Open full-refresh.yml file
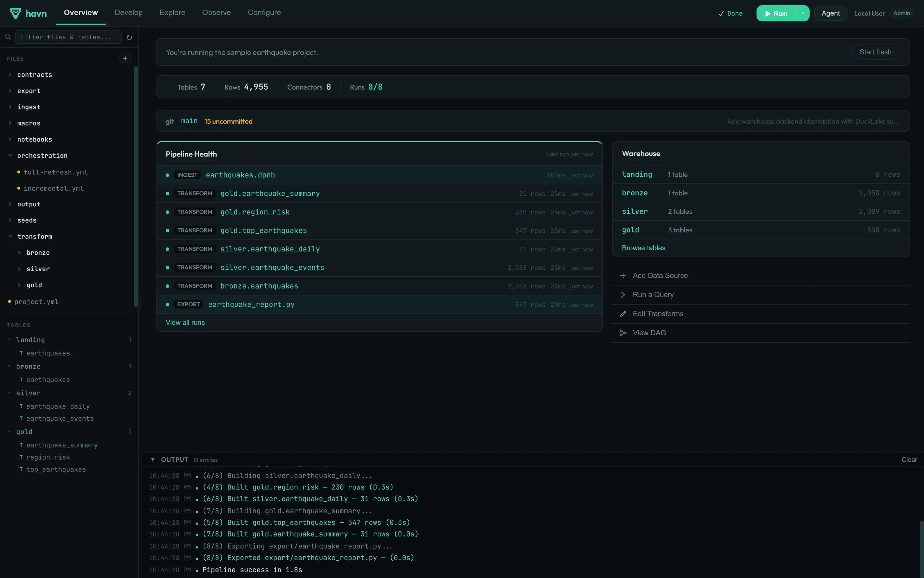The image size is (924, 578). 56,172
